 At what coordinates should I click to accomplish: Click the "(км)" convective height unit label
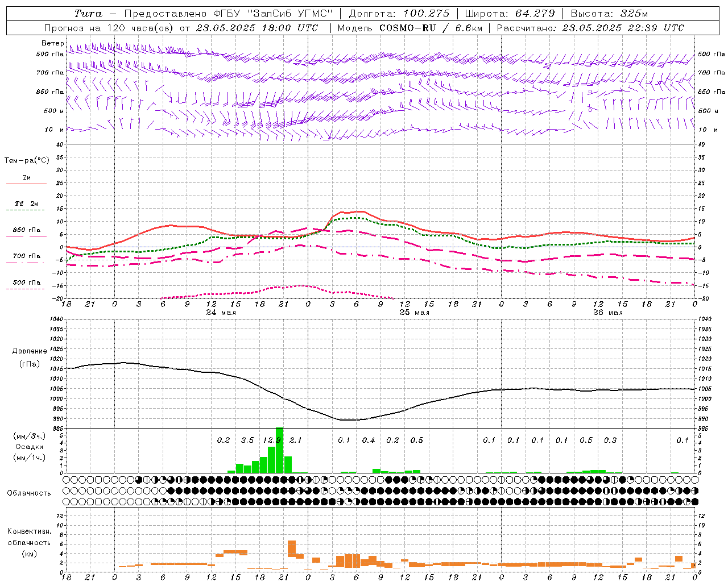(29, 554)
